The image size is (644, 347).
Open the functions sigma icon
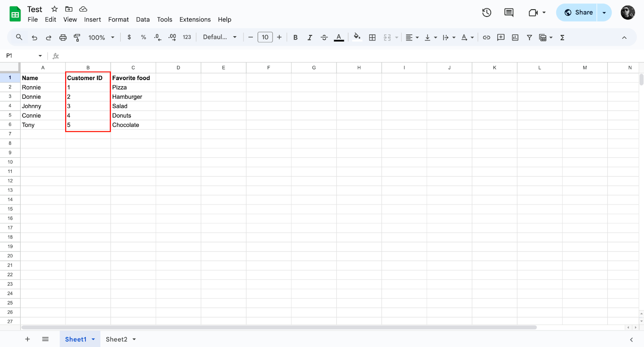562,37
